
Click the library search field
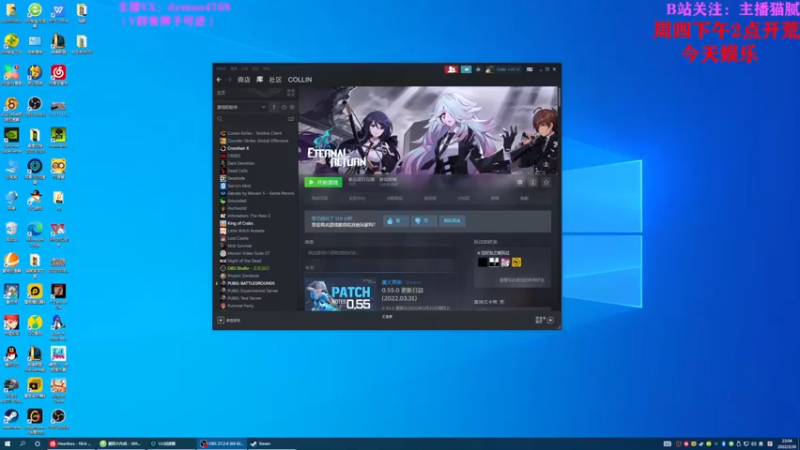tap(251, 119)
